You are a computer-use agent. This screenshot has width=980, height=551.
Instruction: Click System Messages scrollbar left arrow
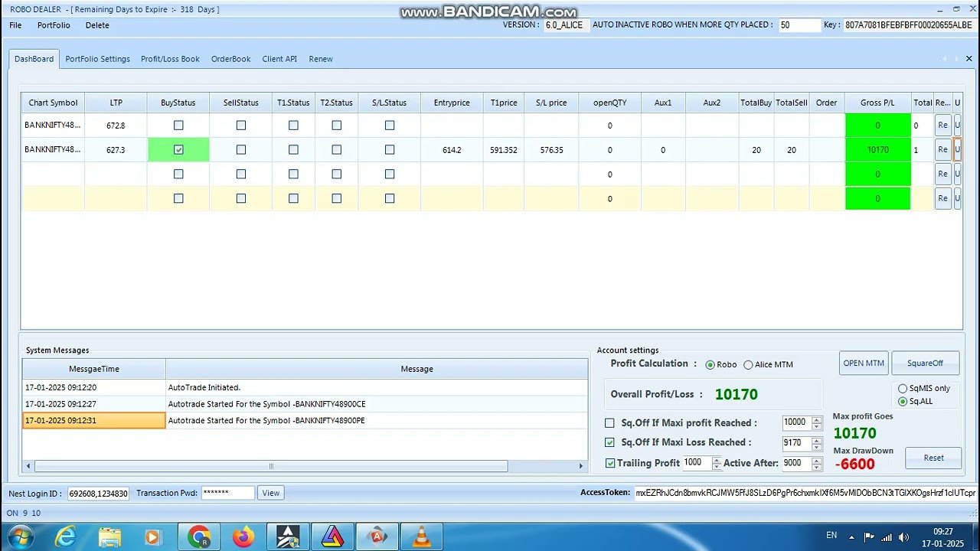click(28, 466)
